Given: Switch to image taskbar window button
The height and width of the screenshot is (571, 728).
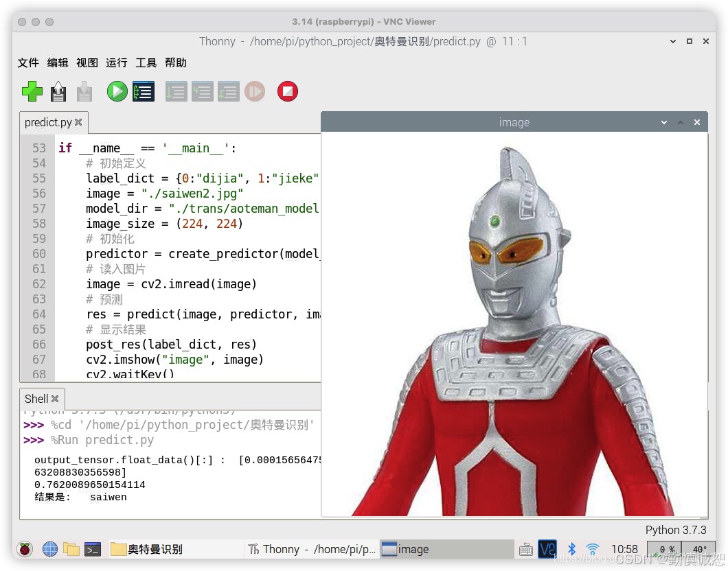Looking at the screenshot, I should (x=446, y=549).
